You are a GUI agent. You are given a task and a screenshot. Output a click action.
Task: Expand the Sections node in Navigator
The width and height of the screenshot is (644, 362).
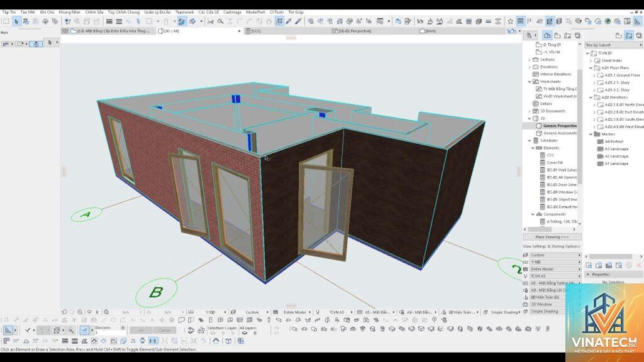(x=530, y=60)
